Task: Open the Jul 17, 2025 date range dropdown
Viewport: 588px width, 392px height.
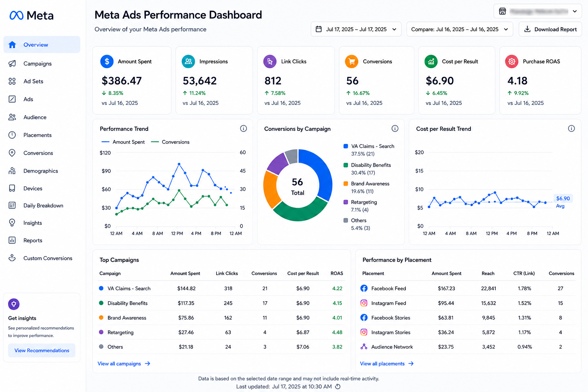Action: [x=356, y=29]
